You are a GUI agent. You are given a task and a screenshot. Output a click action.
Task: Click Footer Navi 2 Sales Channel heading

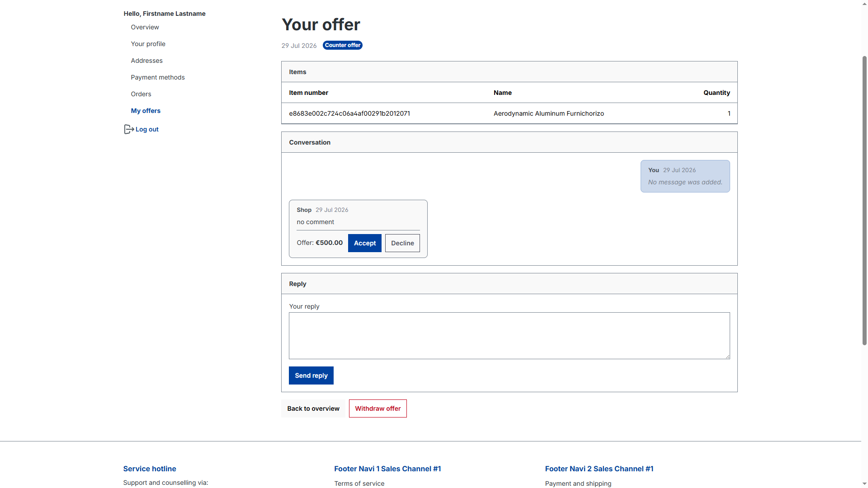click(x=599, y=469)
